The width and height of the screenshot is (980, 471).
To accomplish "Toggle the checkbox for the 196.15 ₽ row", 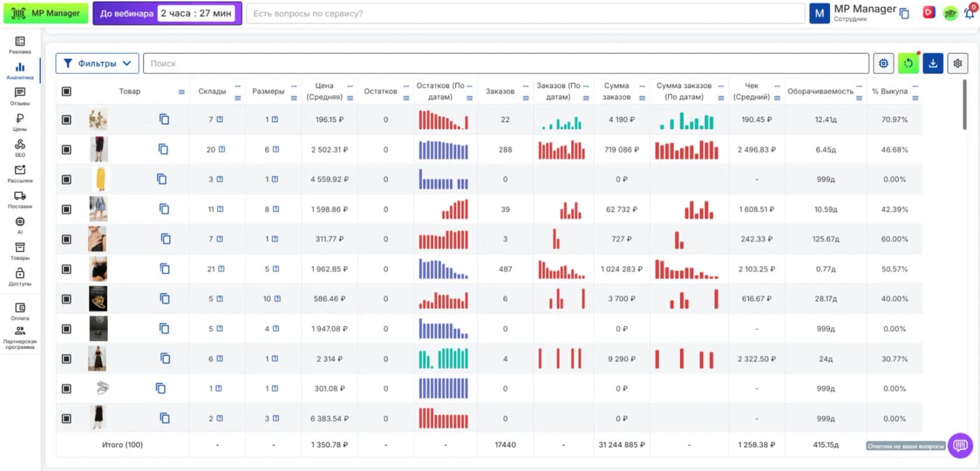I will (66, 119).
